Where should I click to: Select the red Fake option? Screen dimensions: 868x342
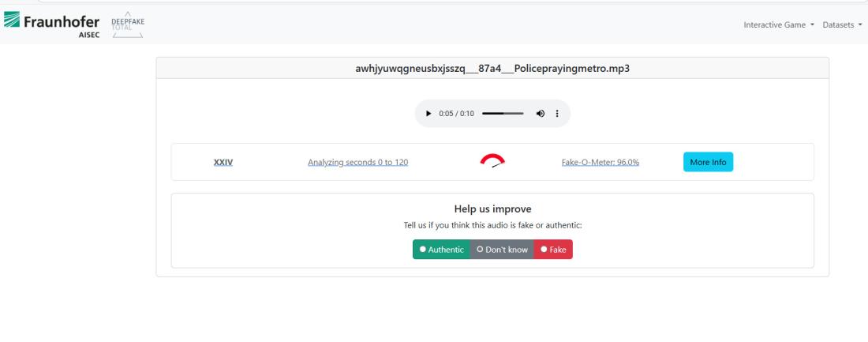click(553, 250)
